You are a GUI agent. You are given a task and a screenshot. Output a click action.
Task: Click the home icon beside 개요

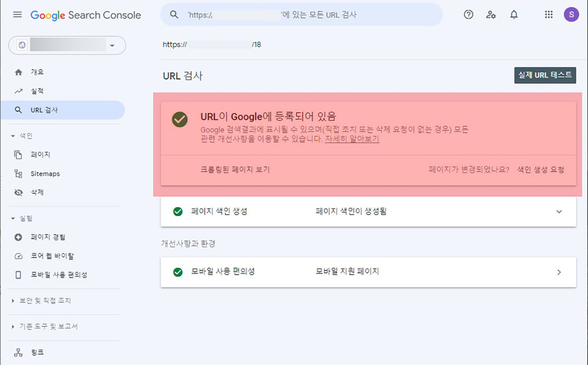19,72
